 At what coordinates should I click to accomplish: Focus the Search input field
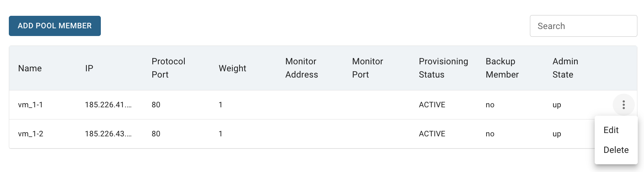click(x=583, y=26)
